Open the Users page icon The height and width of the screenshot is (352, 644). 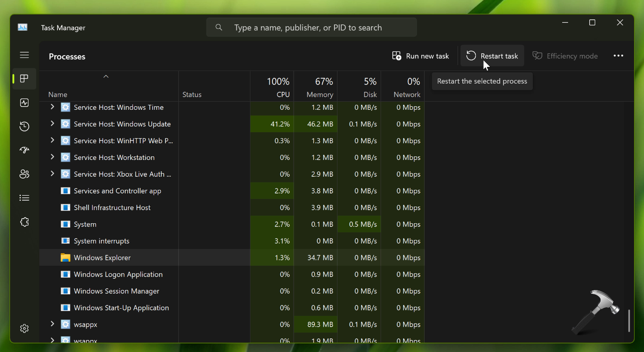pyautogui.click(x=24, y=174)
